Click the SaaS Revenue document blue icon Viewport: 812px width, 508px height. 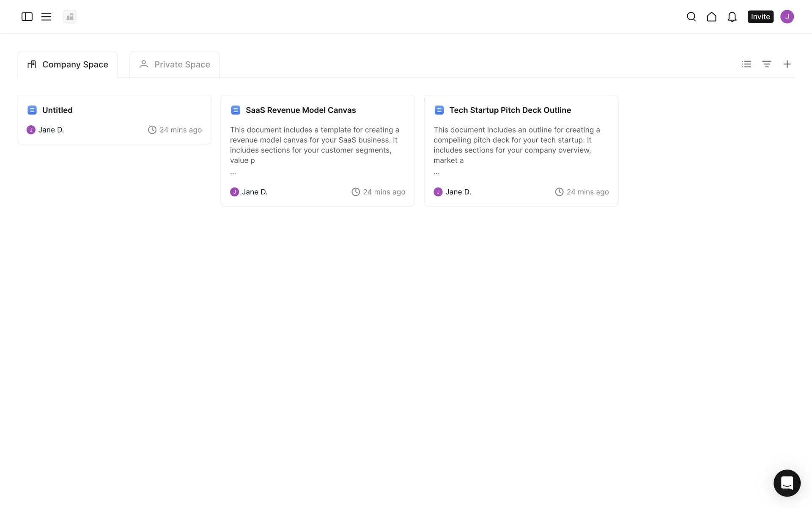(236, 110)
